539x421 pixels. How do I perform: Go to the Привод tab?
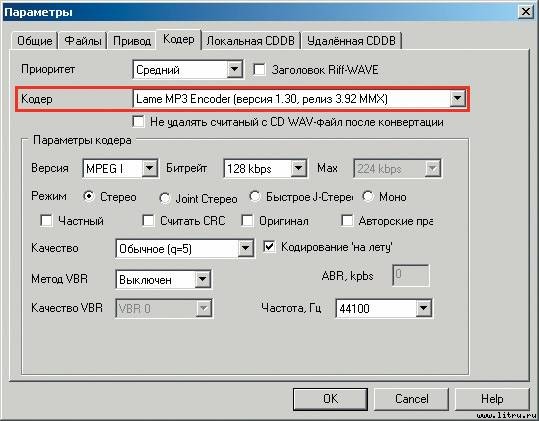pos(132,41)
